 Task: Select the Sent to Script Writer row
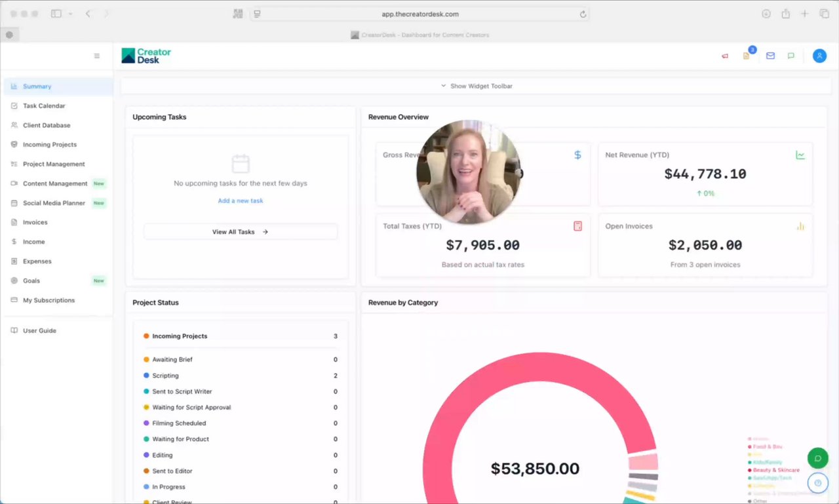(x=241, y=391)
